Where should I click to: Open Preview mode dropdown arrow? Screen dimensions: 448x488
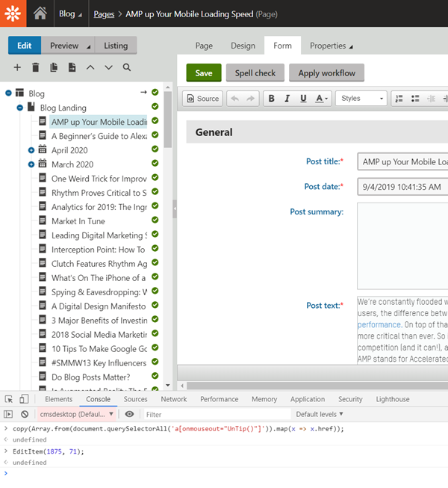point(89,46)
